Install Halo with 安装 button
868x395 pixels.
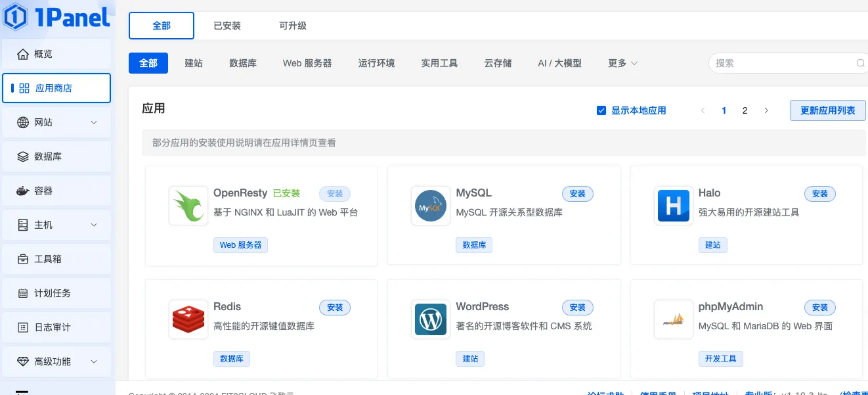coord(820,194)
